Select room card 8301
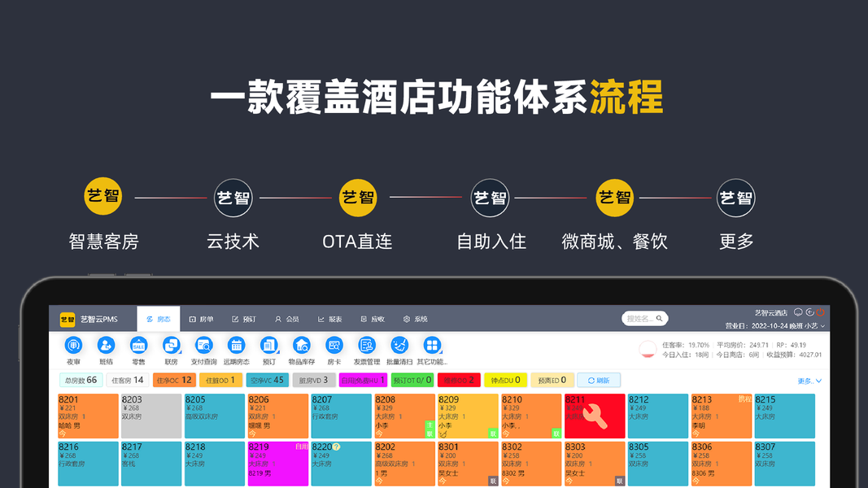The image size is (868, 488). coord(468,464)
